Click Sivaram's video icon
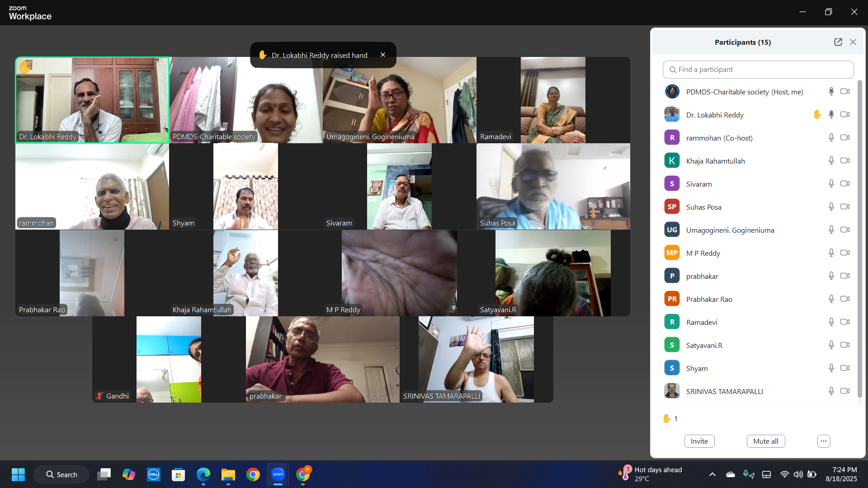 point(845,184)
